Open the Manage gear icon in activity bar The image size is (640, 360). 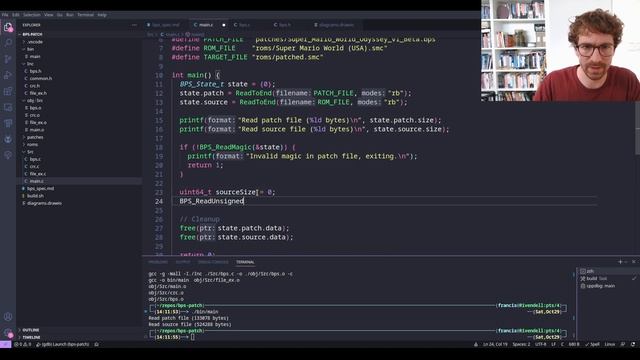pos(8,333)
